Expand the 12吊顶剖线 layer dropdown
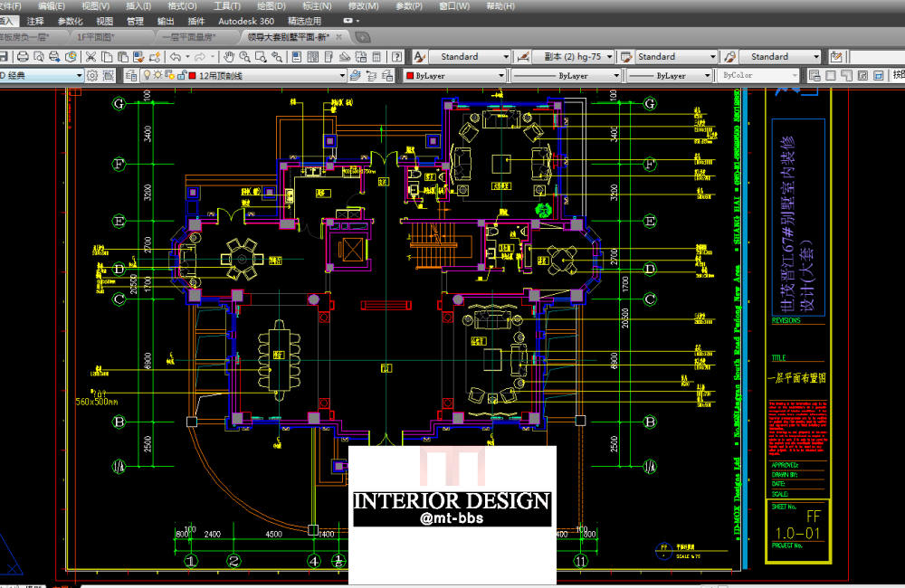 click(342, 76)
